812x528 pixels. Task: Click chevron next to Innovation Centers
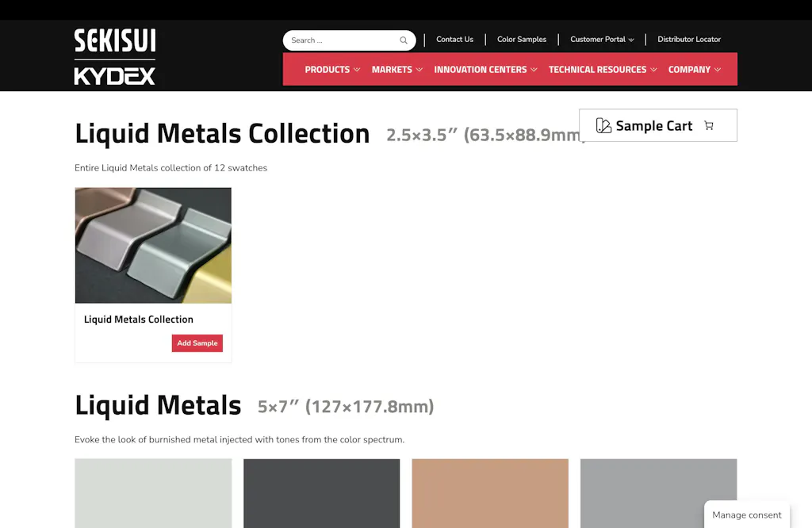pyautogui.click(x=534, y=69)
